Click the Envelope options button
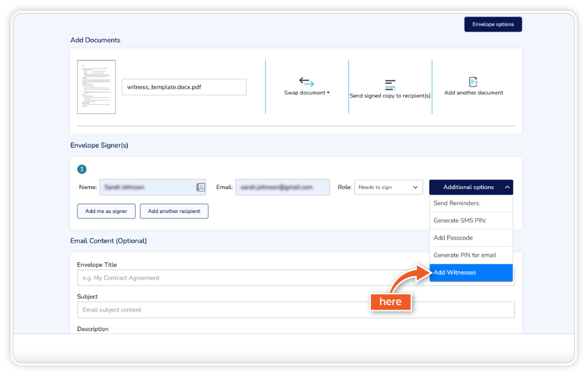588x376 pixels. point(493,24)
